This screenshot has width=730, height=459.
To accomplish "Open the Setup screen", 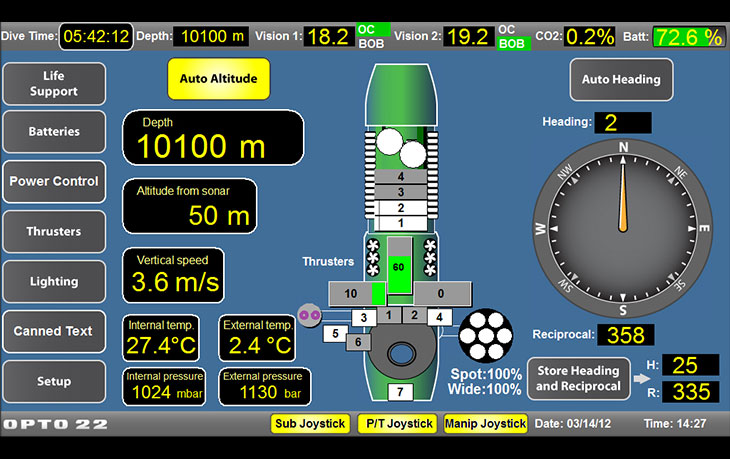I will (54, 381).
